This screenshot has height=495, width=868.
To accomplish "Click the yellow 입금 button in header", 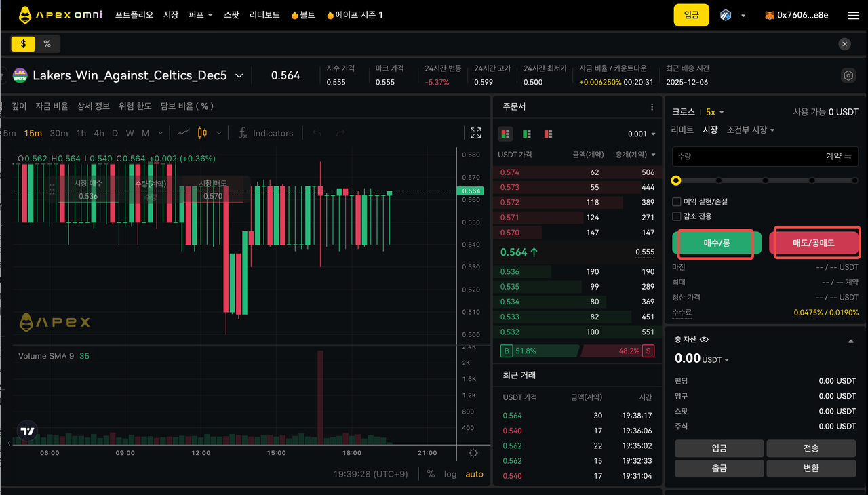I will (691, 15).
